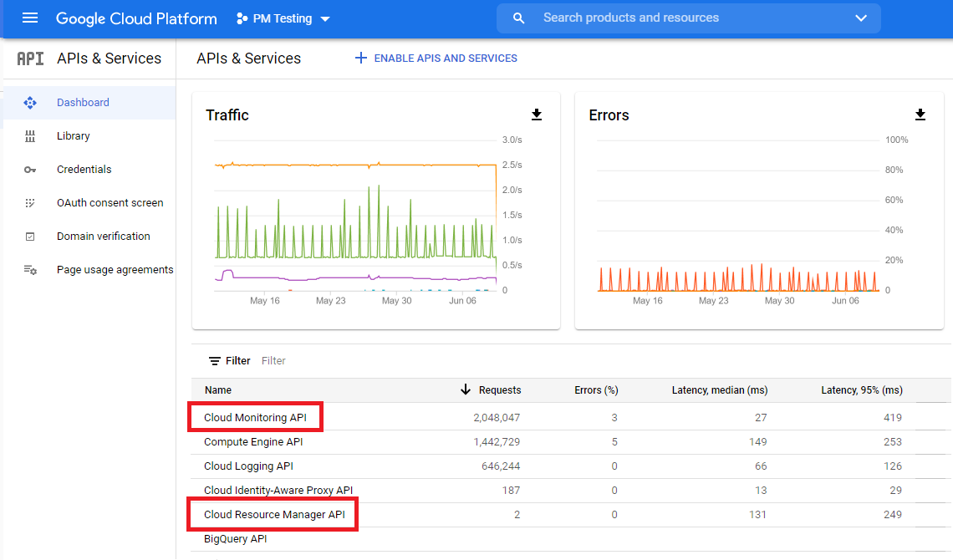
Task: Select the Domain verification checkmark icon
Action: pos(30,236)
